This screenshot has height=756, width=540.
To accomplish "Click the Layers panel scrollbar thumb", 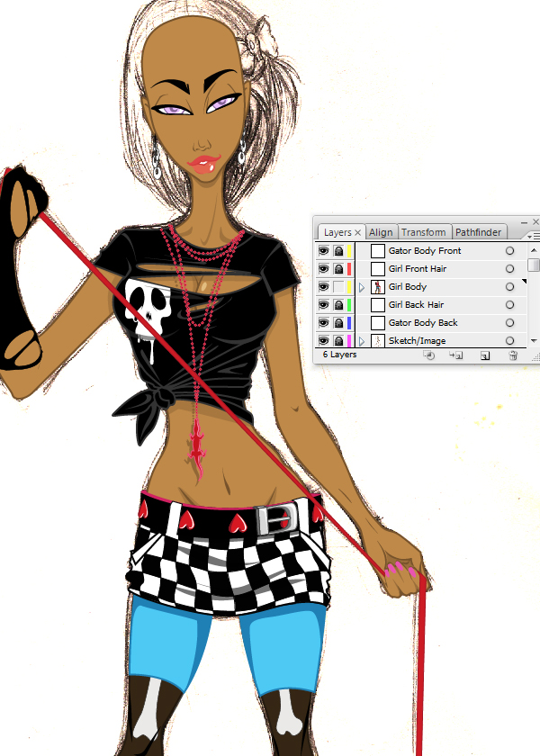I will pyautogui.click(x=533, y=265).
